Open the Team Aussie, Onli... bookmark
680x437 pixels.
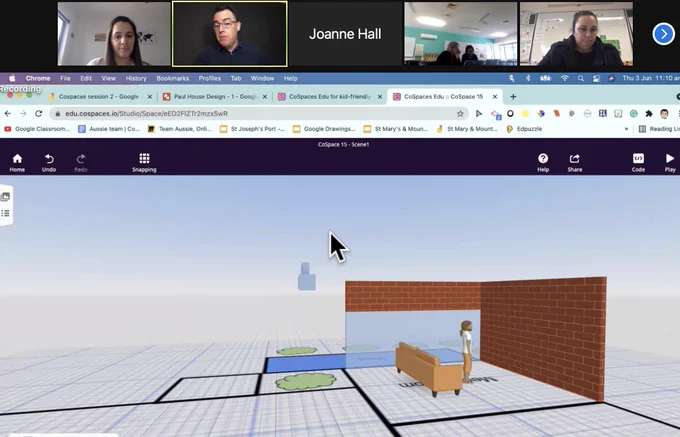(180, 129)
